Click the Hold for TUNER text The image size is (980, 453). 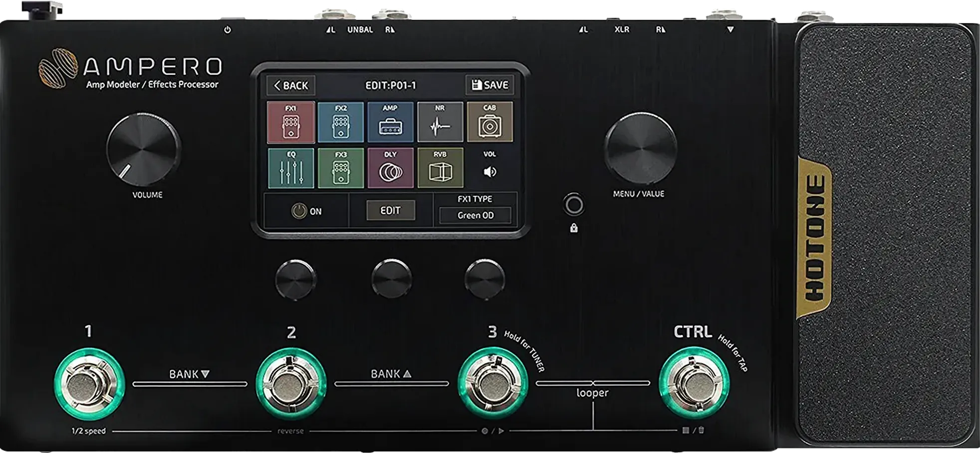(x=524, y=351)
